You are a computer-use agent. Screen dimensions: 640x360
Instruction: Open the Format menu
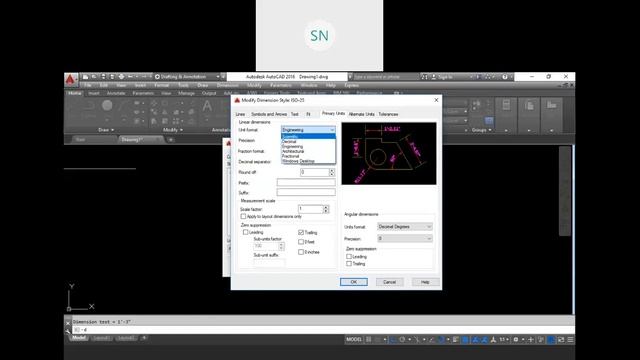click(x=162, y=85)
